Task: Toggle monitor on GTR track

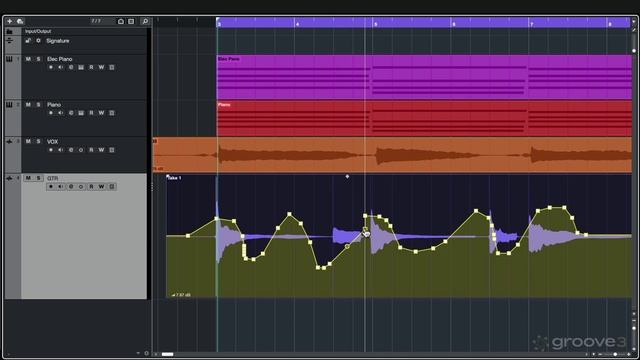Action: point(61,187)
